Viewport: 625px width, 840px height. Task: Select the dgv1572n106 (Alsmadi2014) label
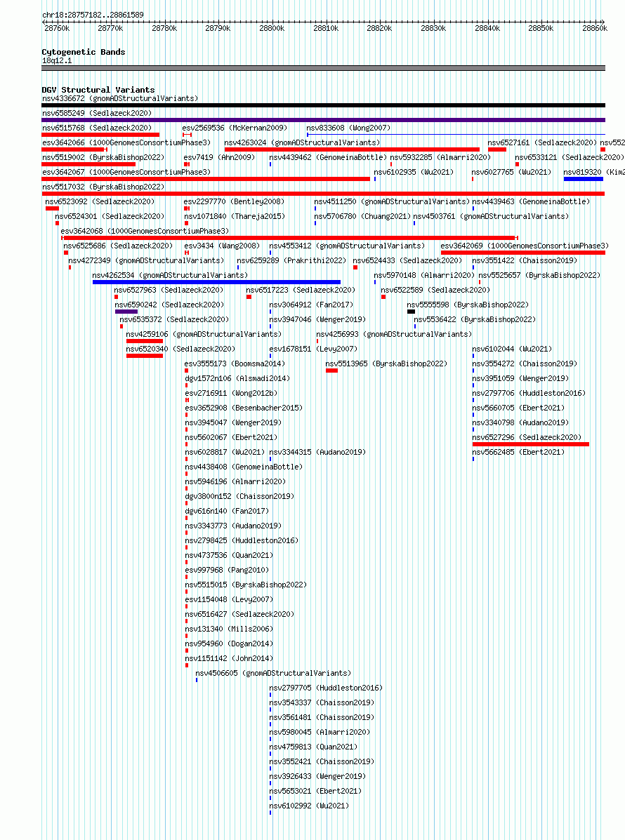(x=237, y=378)
